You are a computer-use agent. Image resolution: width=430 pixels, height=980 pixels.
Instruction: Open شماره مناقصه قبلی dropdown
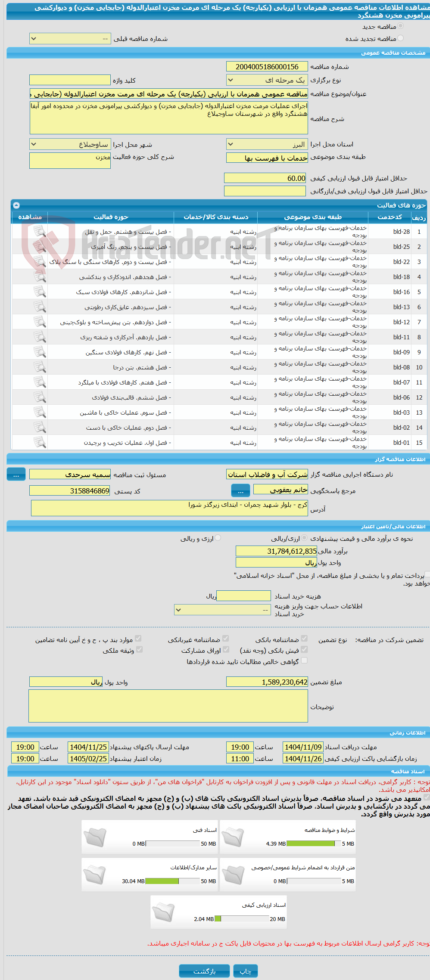click(70, 39)
